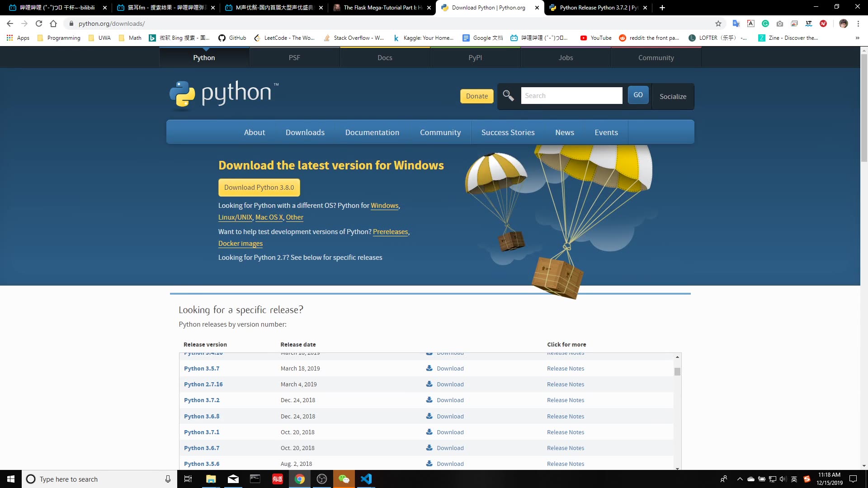Open the Google Translate extension icon

(x=736, y=23)
